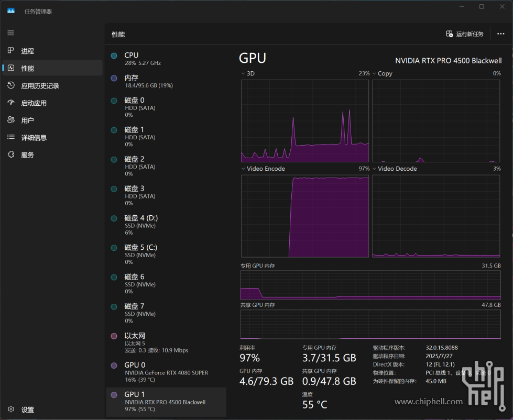The height and width of the screenshot is (420, 513).
Task: Select GPU 0 RTX 4080 SUPER item
Action: click(x=166, y=372)
